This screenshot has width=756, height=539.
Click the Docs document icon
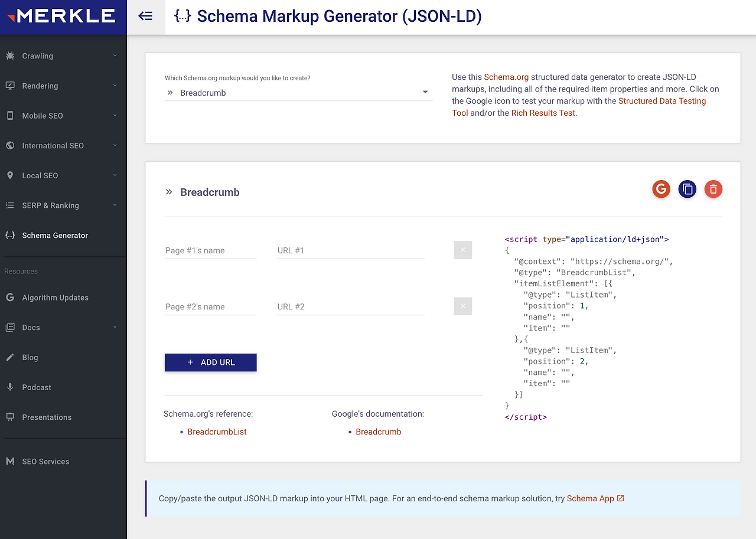point(10,327)
